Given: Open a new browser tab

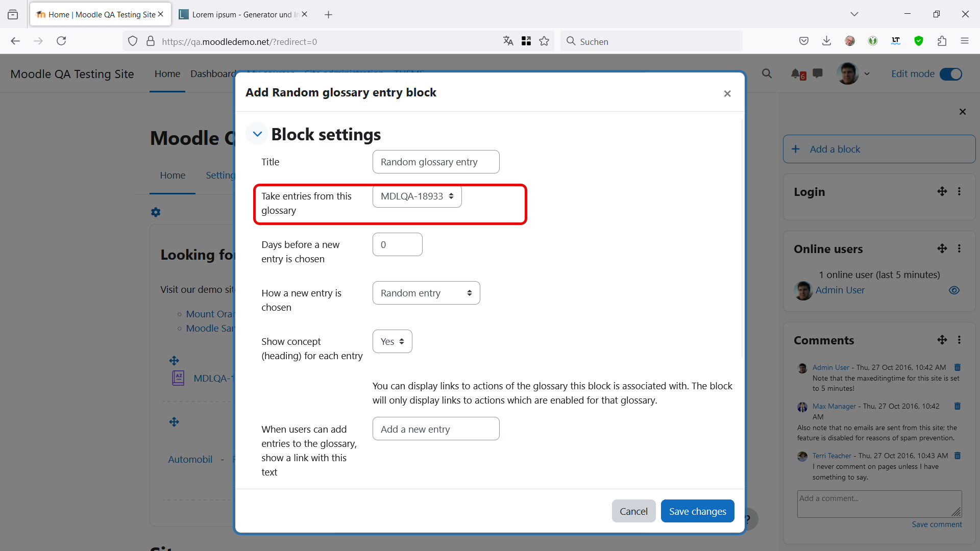Looking at the screenshot, I should pos(328,15).
